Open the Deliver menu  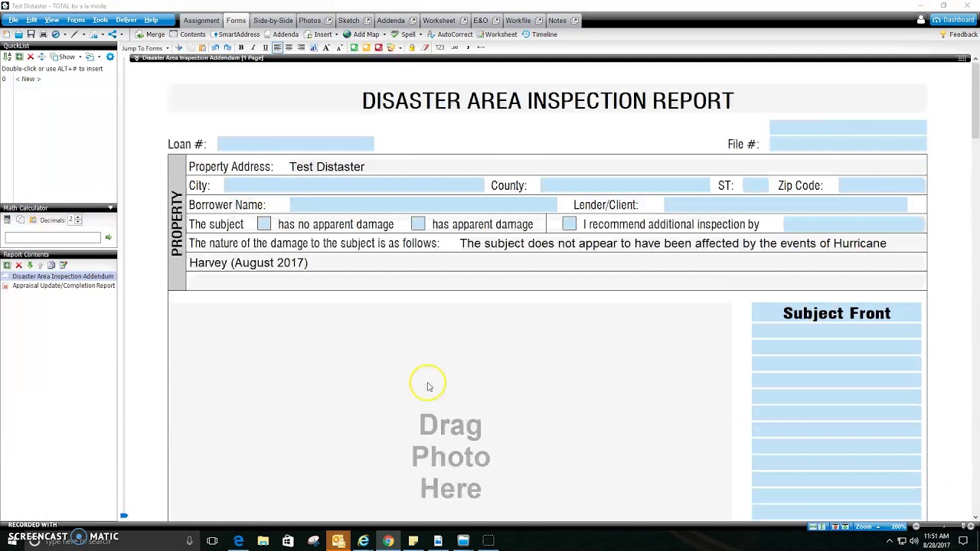click(126, 20)
